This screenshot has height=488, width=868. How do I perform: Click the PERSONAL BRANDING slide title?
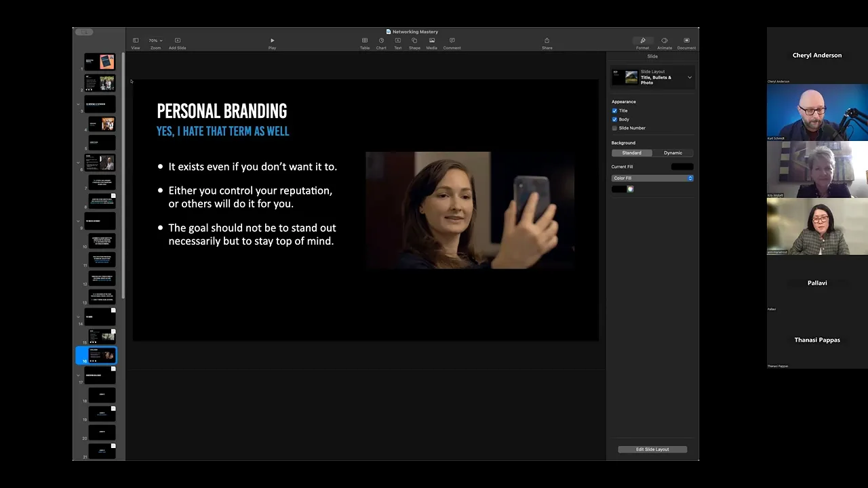pos(222,111)
